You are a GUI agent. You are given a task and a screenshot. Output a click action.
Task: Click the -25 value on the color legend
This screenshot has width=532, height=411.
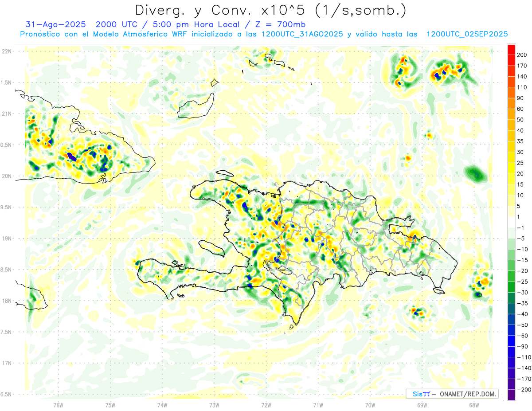[x=521, y=282]
